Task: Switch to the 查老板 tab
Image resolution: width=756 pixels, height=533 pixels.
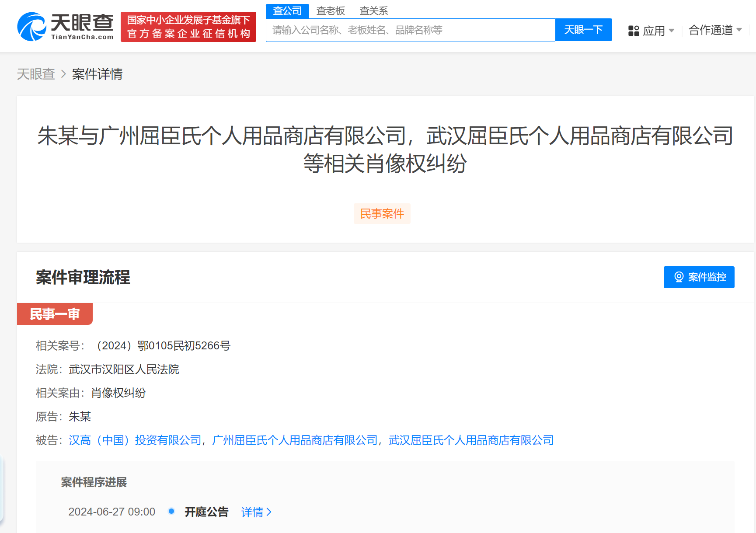Action: click(x=331, y=10)
